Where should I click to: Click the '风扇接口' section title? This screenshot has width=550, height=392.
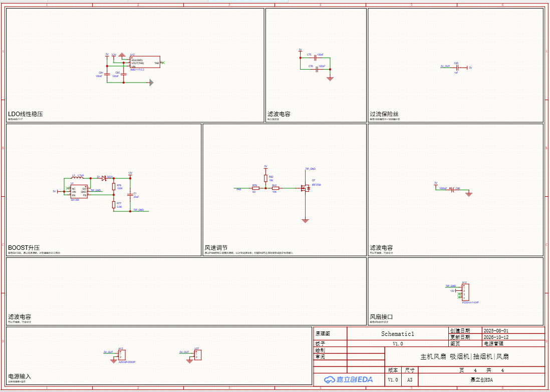click(x=381, y=317)
